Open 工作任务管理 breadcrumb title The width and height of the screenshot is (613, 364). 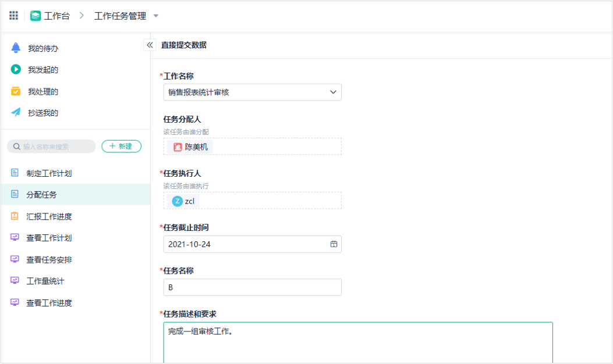click(x=120, y=16)
